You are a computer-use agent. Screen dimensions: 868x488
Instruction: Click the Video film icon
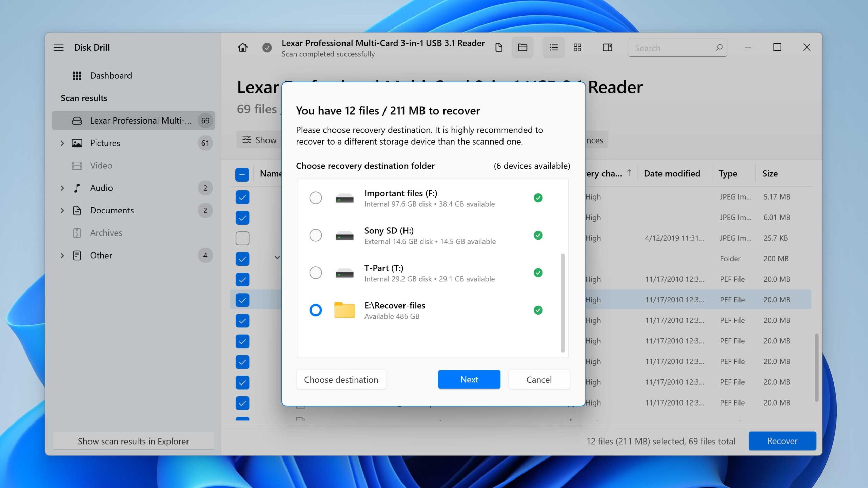click(77, 166)
